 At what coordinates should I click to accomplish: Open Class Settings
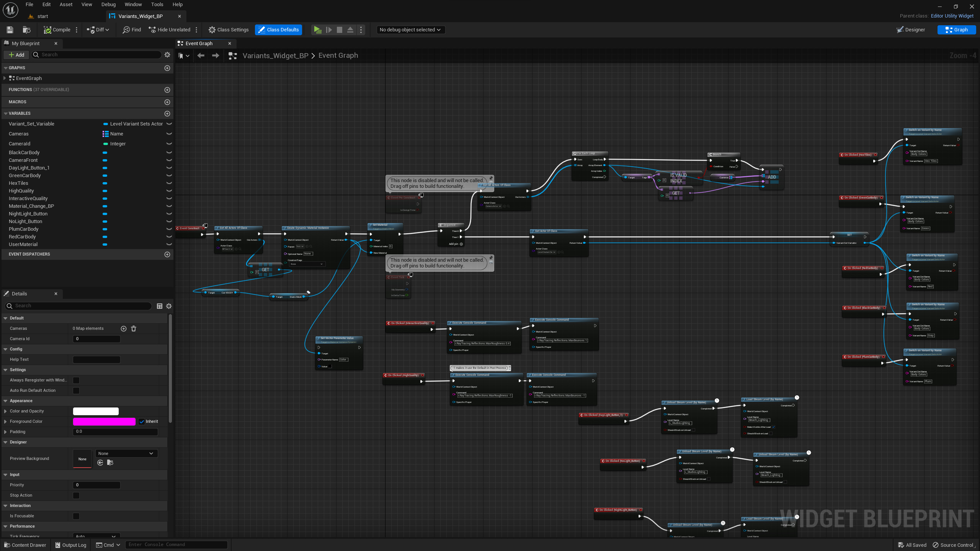coord(229,29)
